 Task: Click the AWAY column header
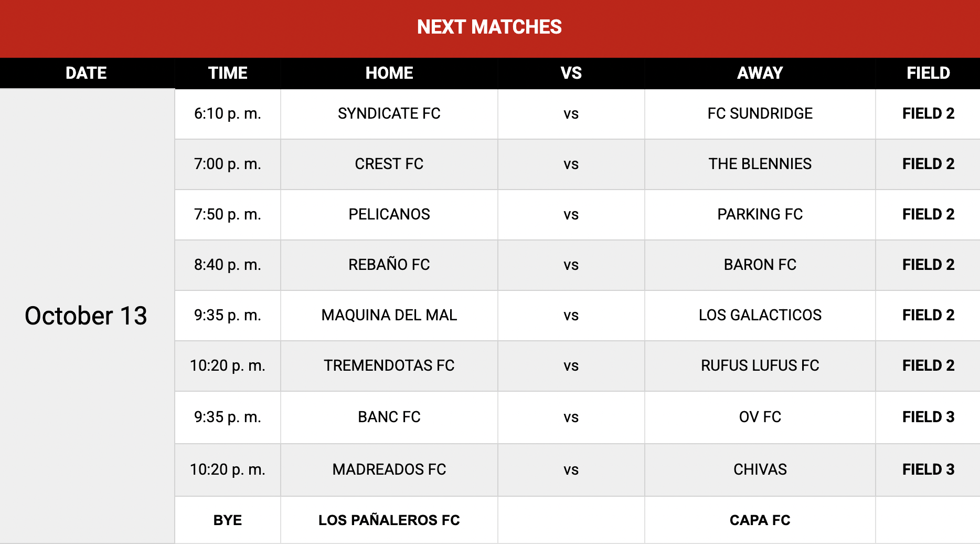tap(760, 73)
